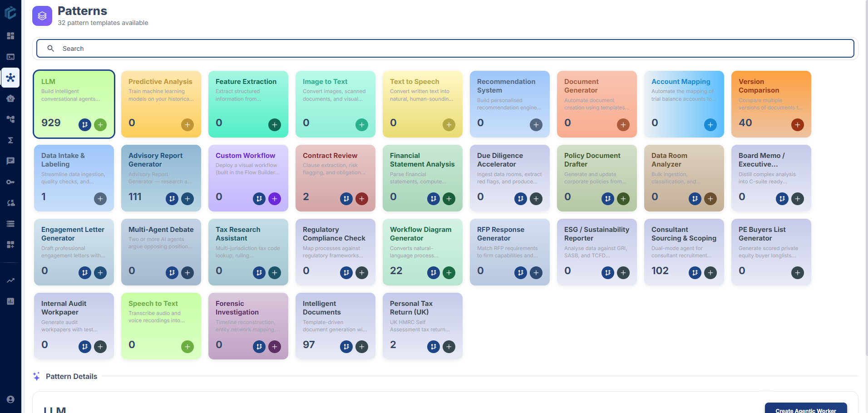Click the count "97" on Intelligent Documents card
This screenshot has width=868, height=413.
309,344
